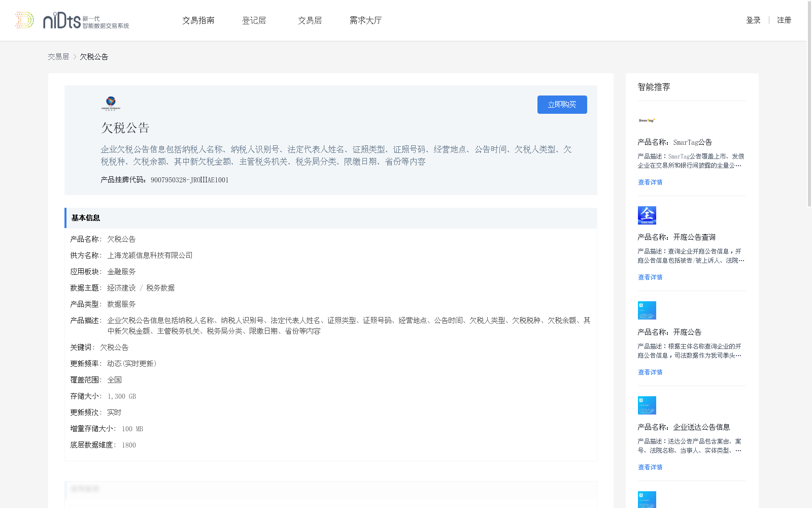View details of SmarTag公告 product
This screenshot has height=508, width=812.
(650, 182)
